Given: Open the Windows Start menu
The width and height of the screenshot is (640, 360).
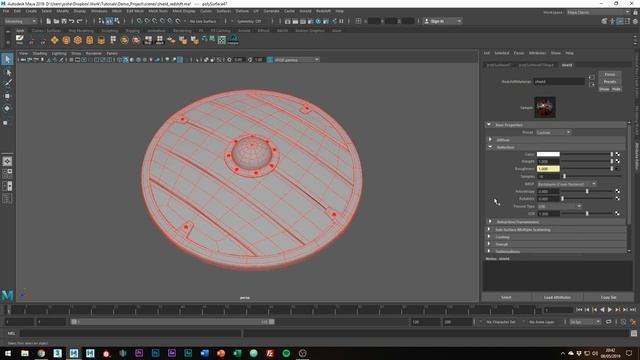Looking at the screenshot, I should (x=8, y=353).
